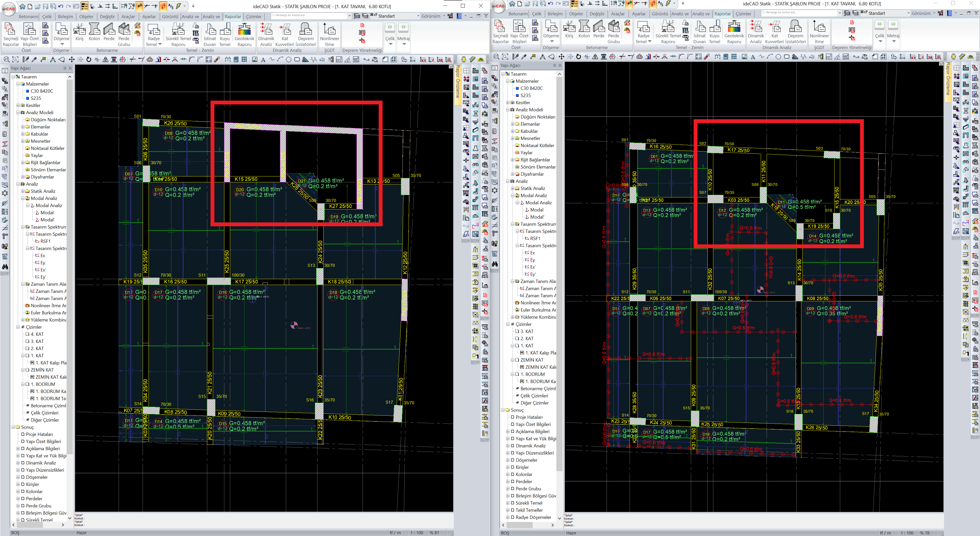Open Geoteknik Raporu in left window ribbon
980x536 pixels.
[244, 35]
